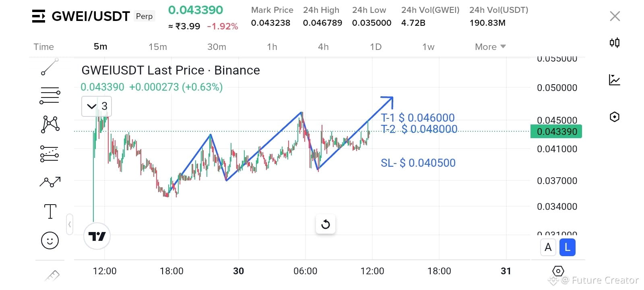644x290 pixels.
Task: Click the 0.037000 price axis label
Action: click(557, 181)
